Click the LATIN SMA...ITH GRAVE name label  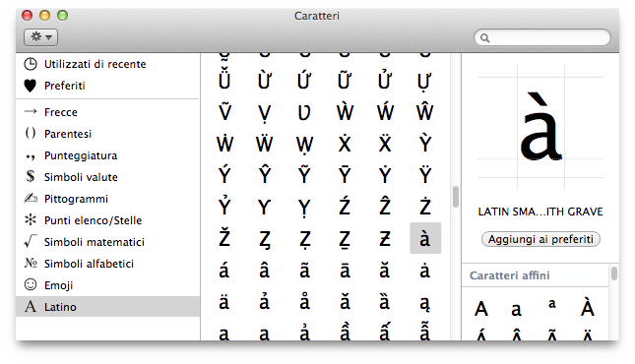click(540, 212)
